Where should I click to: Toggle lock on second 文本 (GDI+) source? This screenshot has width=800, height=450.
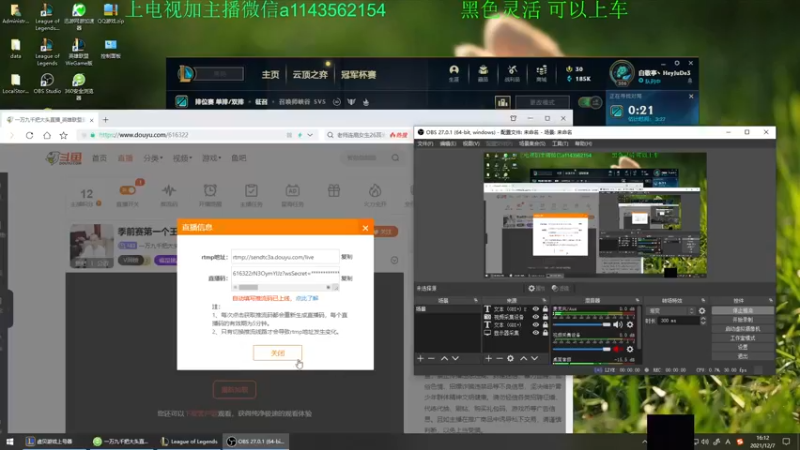pyautogui.click(x=545, y=325)
